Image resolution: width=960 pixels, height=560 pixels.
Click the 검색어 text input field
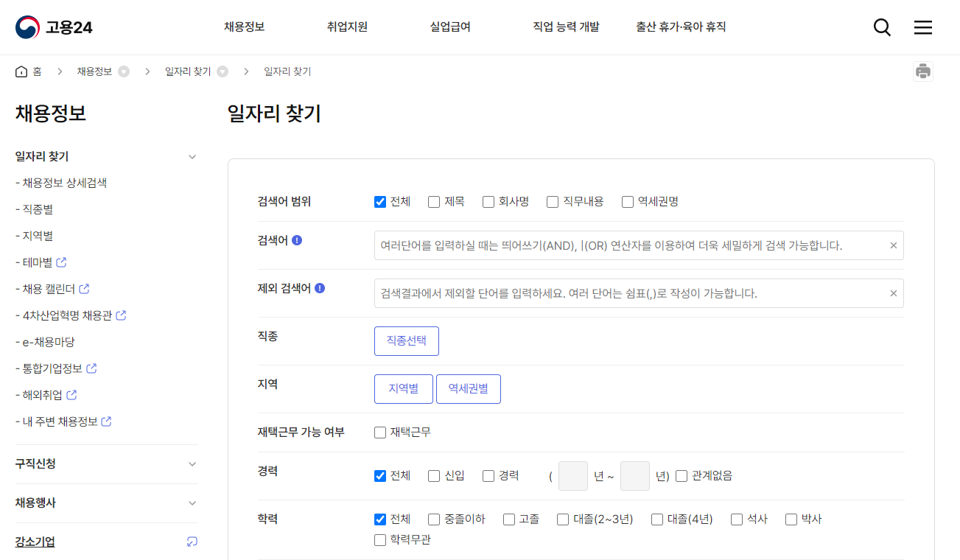[x=639, y=245]
